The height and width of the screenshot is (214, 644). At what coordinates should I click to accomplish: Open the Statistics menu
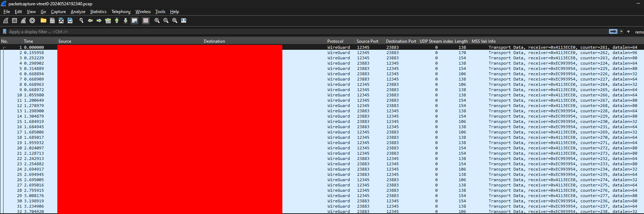(x=98, y=12)
